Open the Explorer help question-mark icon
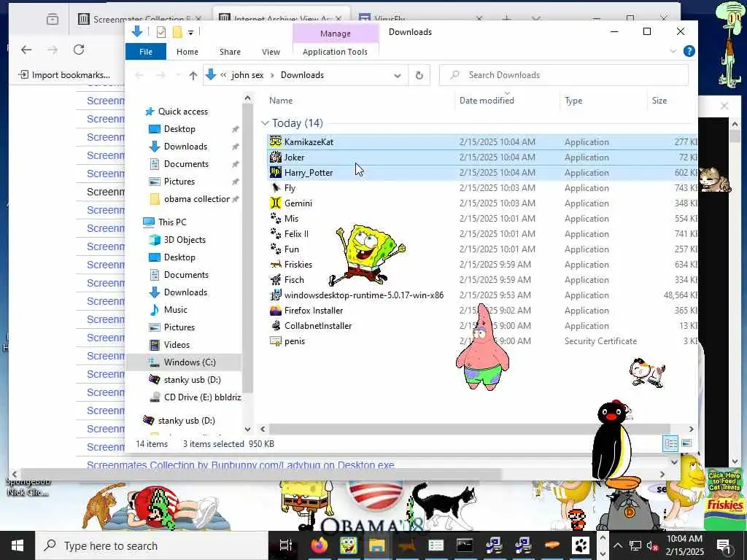This screenshot has width=747, height=560. click(689, 51)
